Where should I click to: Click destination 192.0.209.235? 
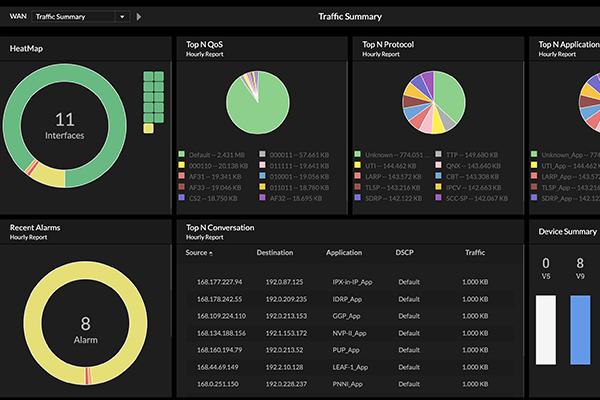[286, 299]
